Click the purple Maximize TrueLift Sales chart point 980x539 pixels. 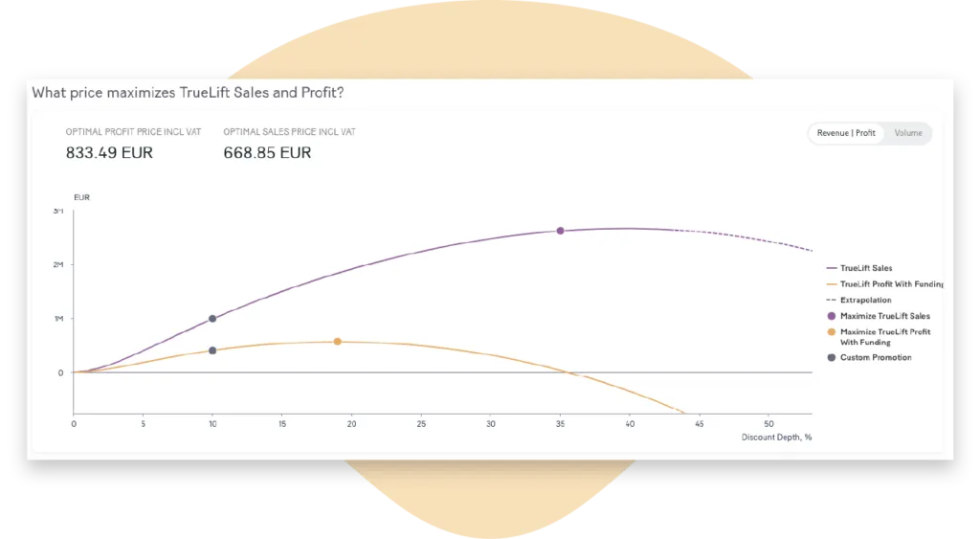pyautogui.click(x=560, y=231)
